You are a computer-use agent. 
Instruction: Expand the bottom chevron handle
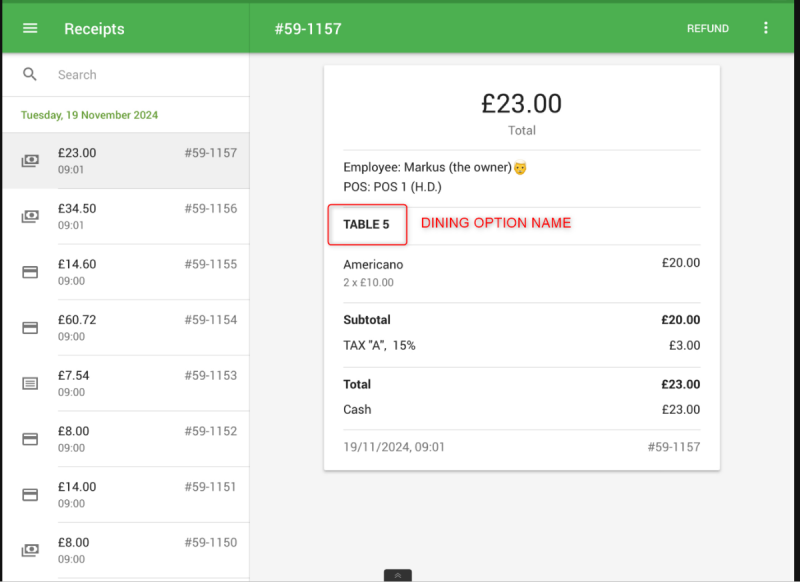coord(398,576)
